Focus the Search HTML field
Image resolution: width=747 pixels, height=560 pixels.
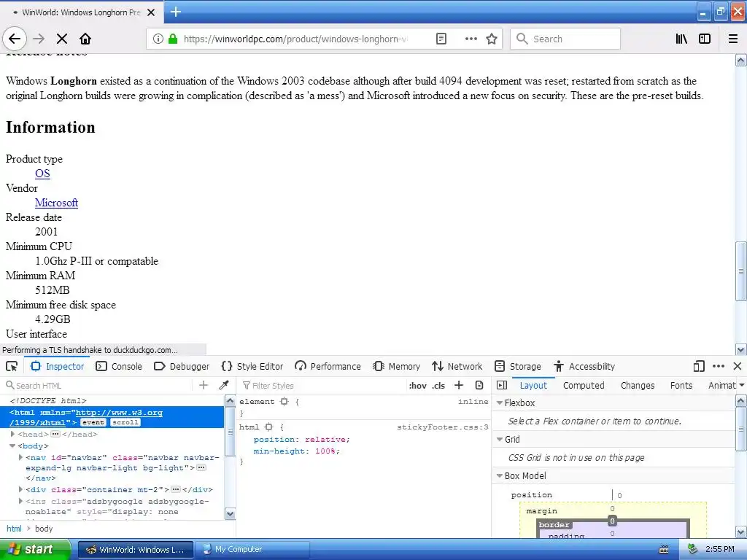pyautogui.click(x=98, y=385)
